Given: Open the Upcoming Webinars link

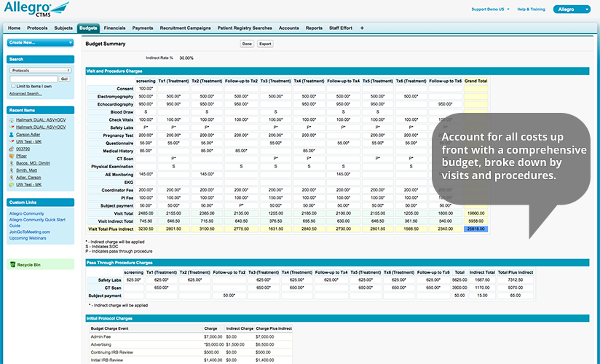Looking at the screenshot, I should [x=28, y=238].
